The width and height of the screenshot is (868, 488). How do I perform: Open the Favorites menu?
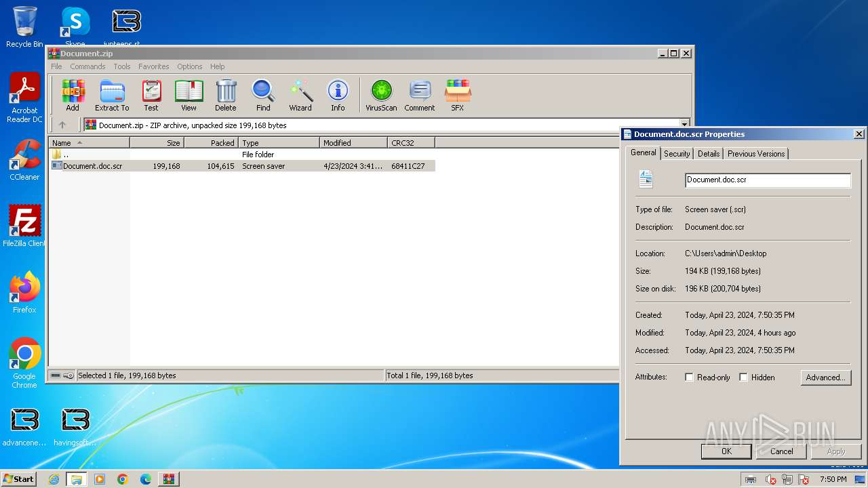(154, 66)
